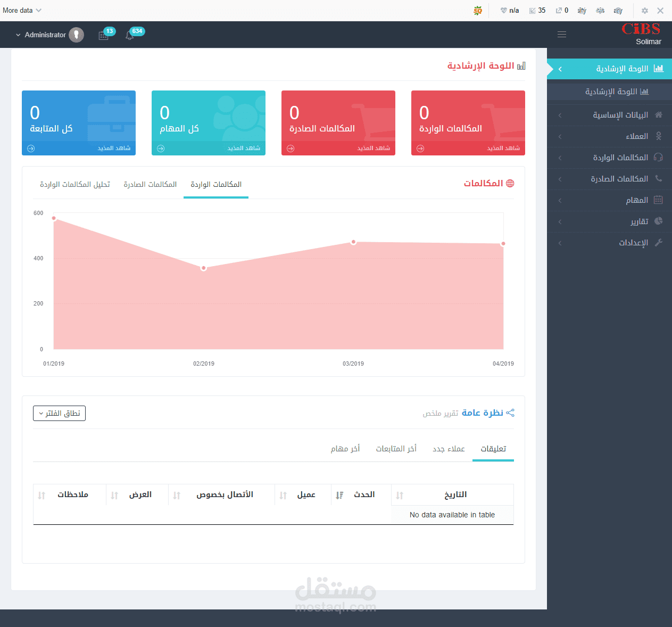Switch to المكالمات الواردة chart tab
The height and width of the screenshot is (627, 672).
(216, 185)
